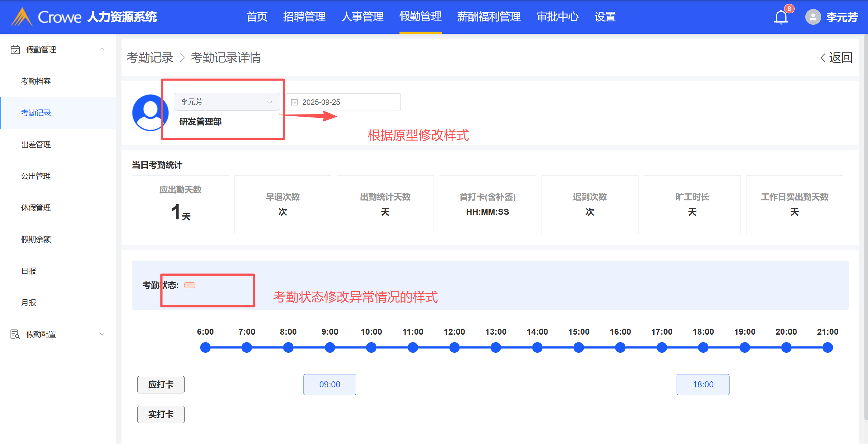The image size is (868, 444).
Task: Click the calendar icon in date field
Action: tap(294, 102)
